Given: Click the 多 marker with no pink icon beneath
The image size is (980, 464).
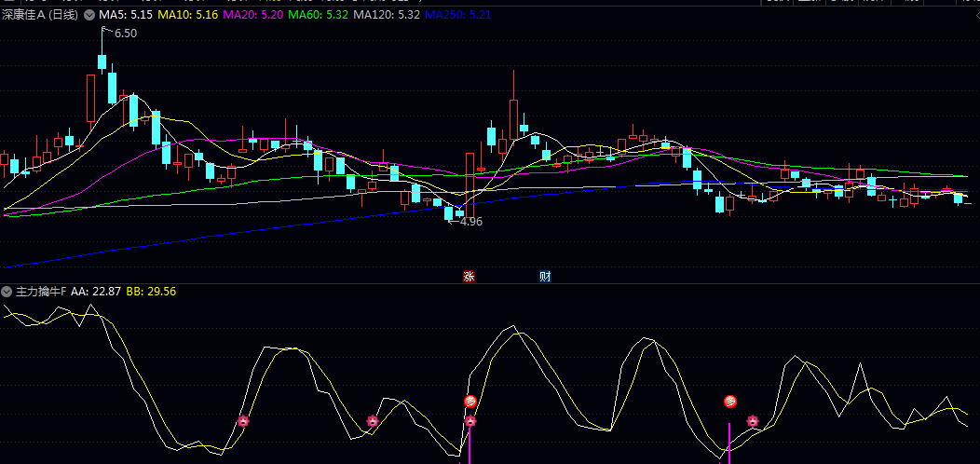Looking at the screenshot, I should coord(730,402).
